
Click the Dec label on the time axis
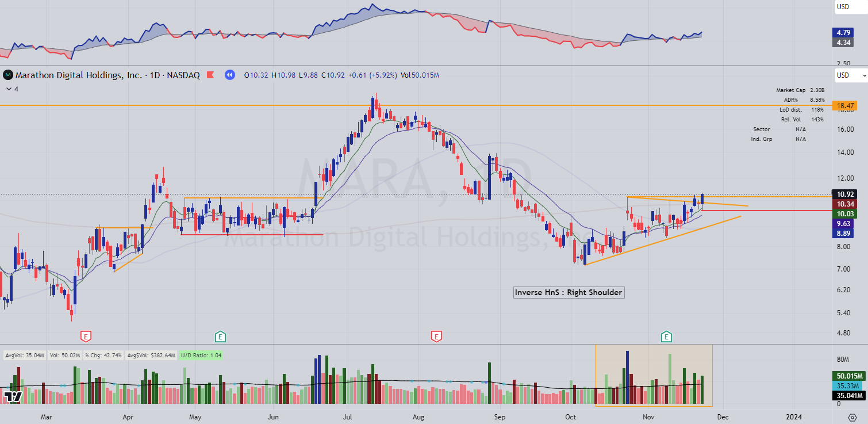coord(723,417)
